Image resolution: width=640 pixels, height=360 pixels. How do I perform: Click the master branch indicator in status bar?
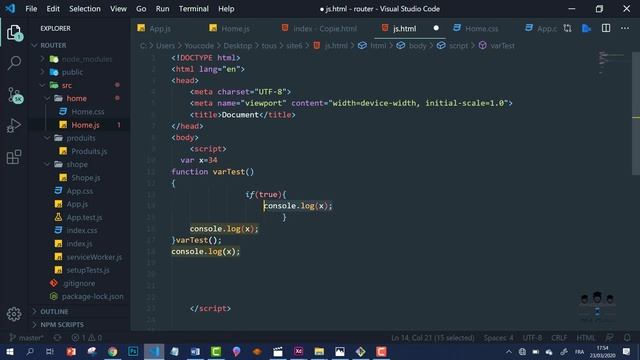click(x=26, y=338)
